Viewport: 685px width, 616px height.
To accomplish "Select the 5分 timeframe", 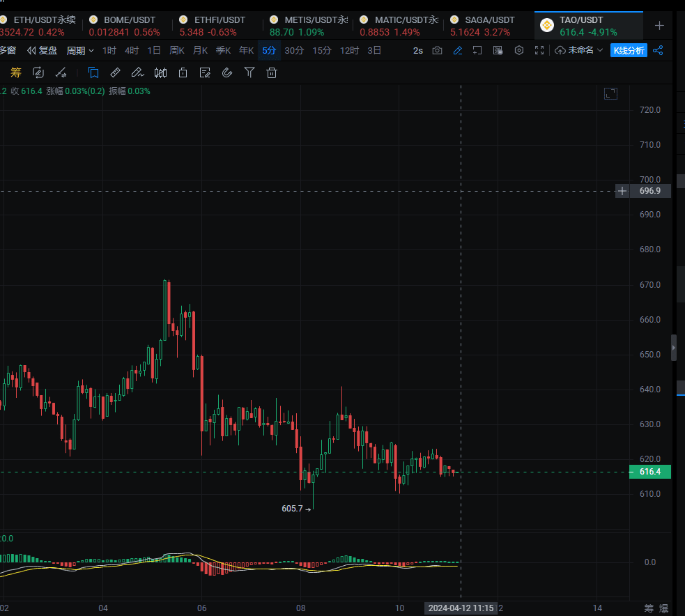I will pyautogui.click(x=268, y=50).
